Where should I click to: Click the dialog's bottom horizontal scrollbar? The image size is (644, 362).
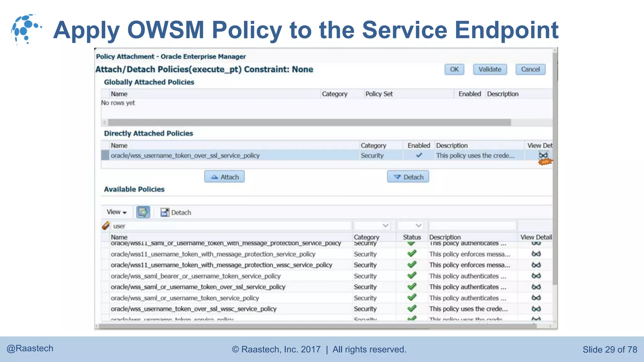(x=318, y=326)
